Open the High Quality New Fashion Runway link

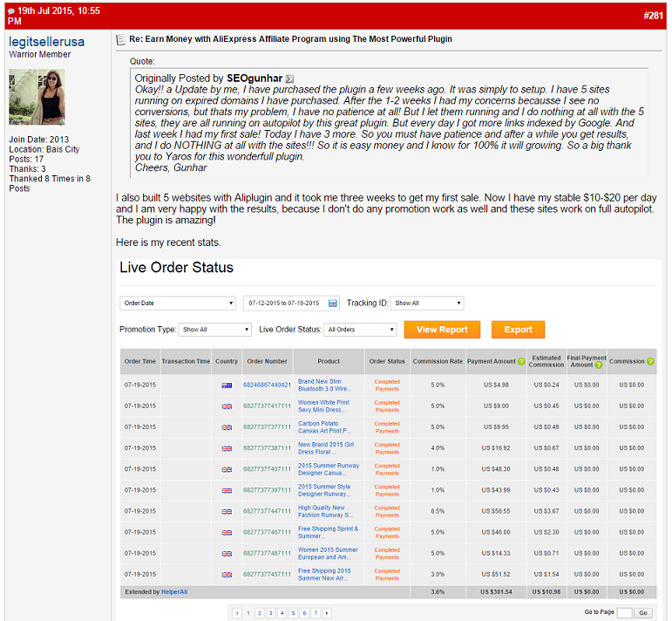[326, 511]
